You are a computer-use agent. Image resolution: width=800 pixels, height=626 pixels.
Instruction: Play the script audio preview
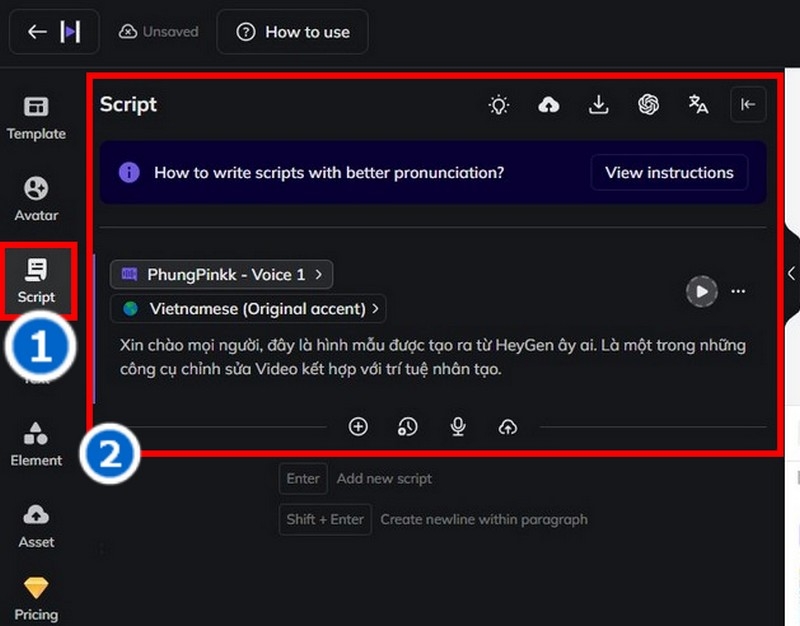click(702, 291)
